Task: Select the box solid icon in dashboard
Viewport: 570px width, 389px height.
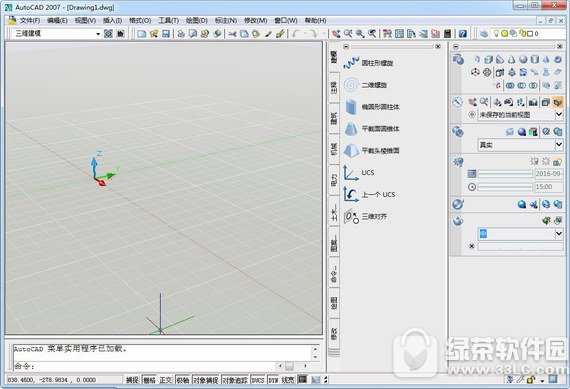Action: coord(489,59)
